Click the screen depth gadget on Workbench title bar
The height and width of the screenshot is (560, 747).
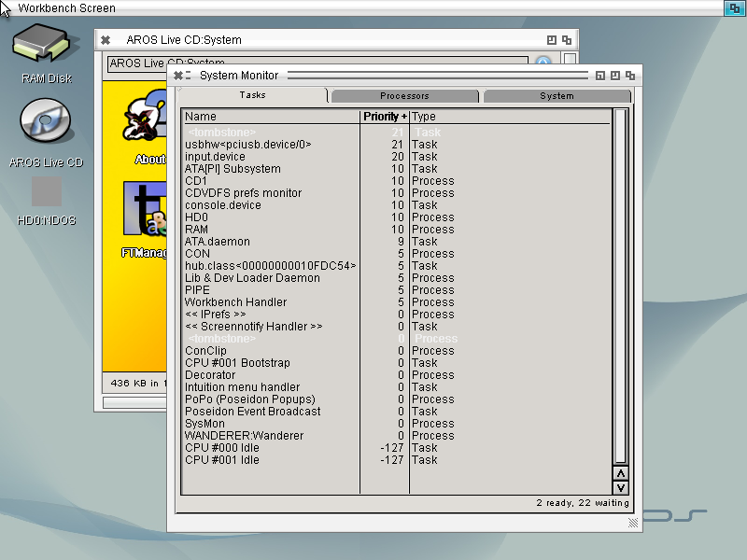[734, 8]
